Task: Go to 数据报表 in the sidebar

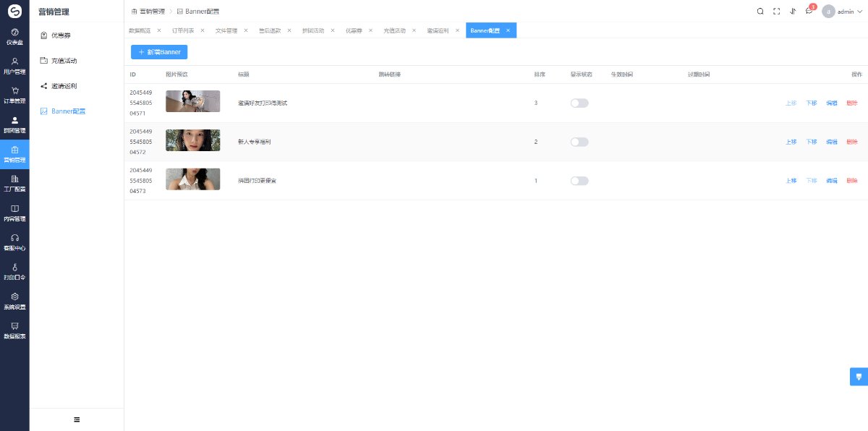Action: (x=14, y=330)
